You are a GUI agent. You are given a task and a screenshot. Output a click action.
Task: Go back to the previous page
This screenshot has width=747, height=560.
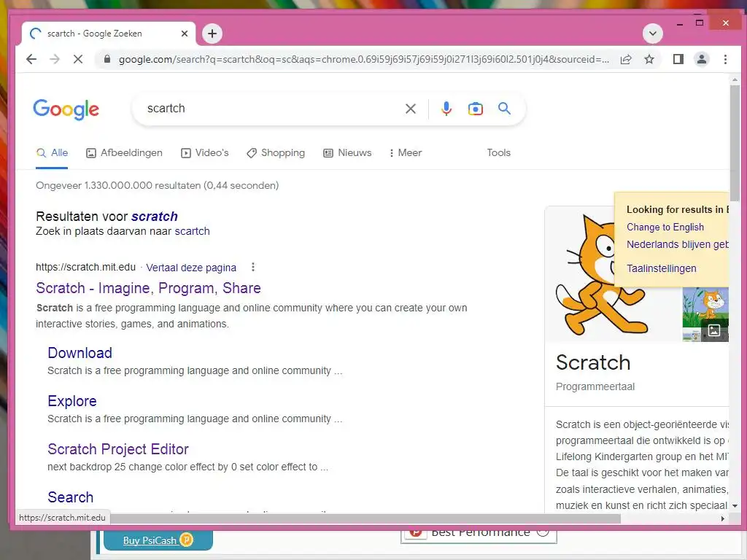(x=31, y=59)
